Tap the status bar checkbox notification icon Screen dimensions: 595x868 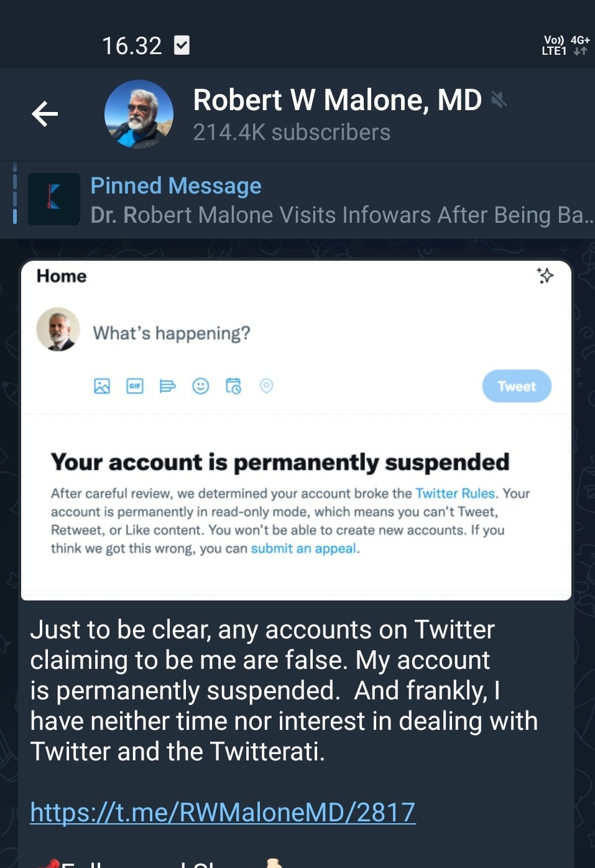click(x=182, y=45)
